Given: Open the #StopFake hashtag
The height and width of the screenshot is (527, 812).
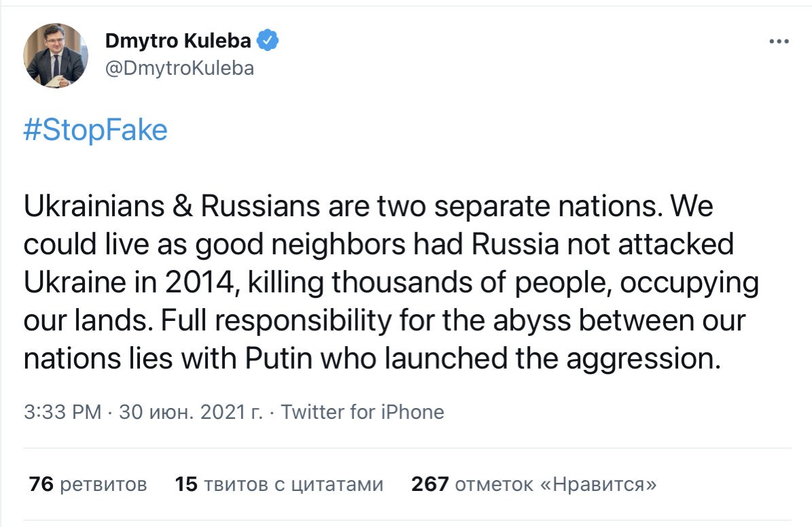Looking at the screenshot, I should 96,130.
